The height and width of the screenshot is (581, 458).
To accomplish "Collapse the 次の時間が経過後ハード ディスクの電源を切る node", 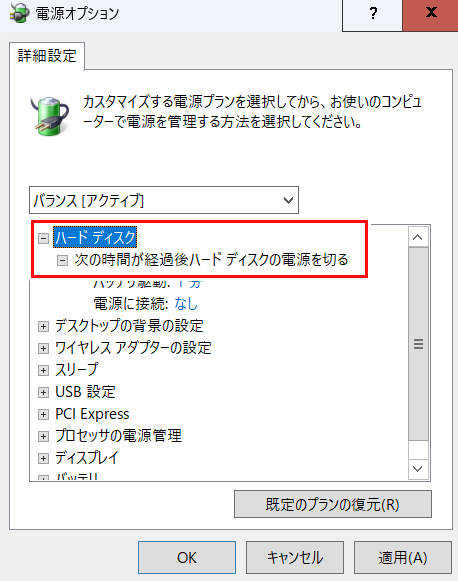I will point(62,260).
